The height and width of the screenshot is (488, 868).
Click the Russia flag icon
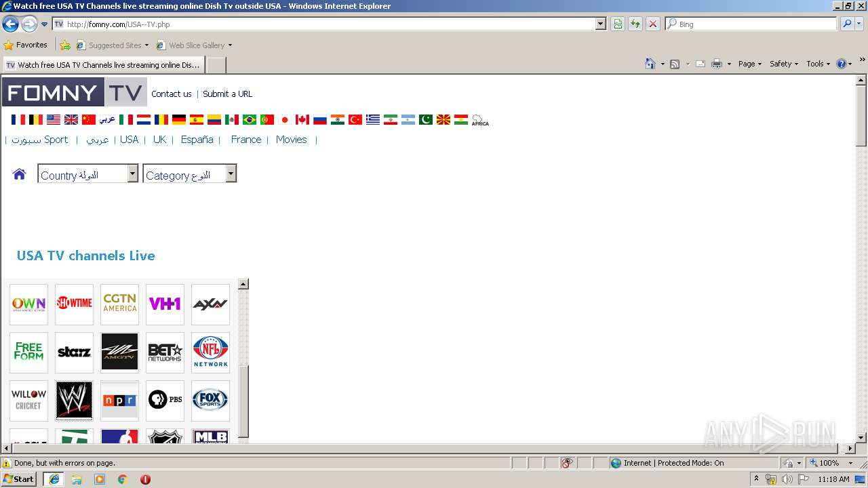click(320, 119)
